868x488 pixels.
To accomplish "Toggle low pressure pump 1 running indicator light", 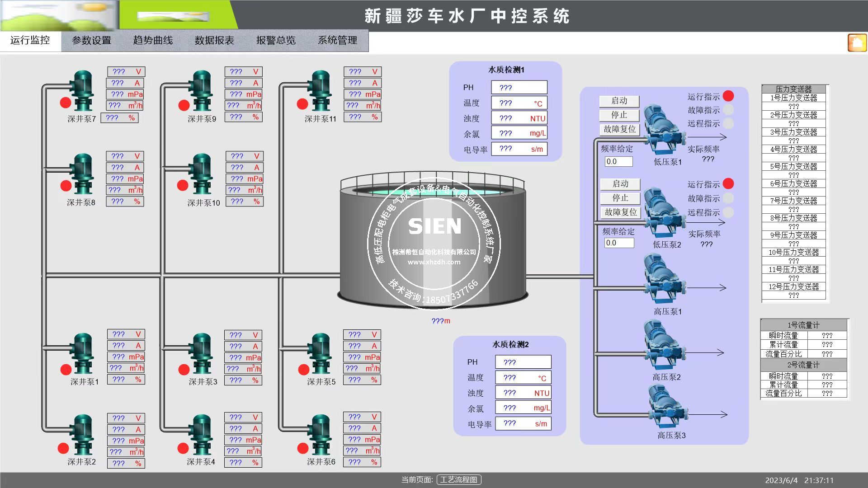I will [x=728, y=96].
